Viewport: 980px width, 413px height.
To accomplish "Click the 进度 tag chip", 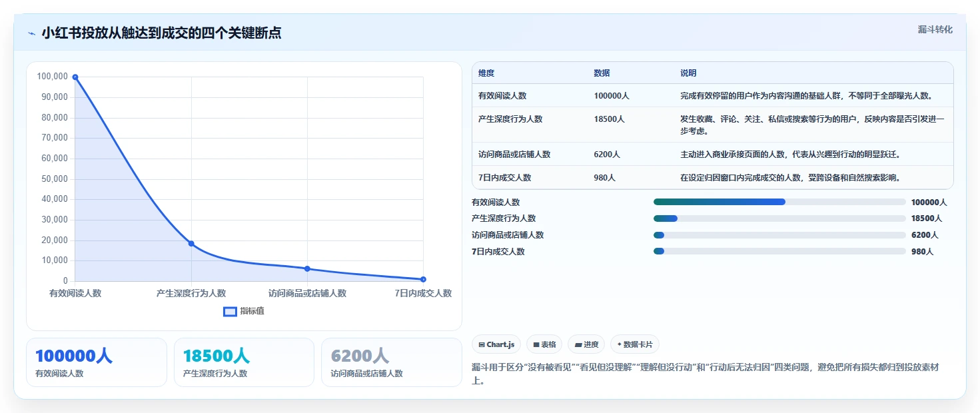I will coord(586,344).
